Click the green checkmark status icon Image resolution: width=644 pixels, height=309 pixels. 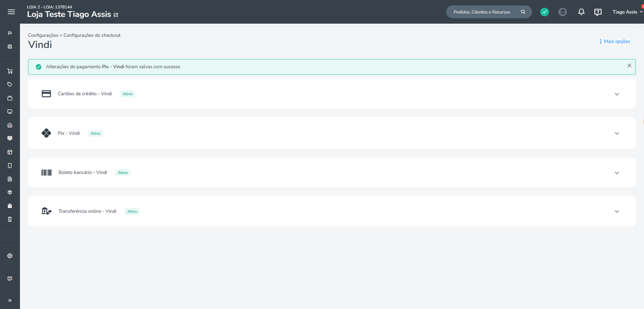544,12
